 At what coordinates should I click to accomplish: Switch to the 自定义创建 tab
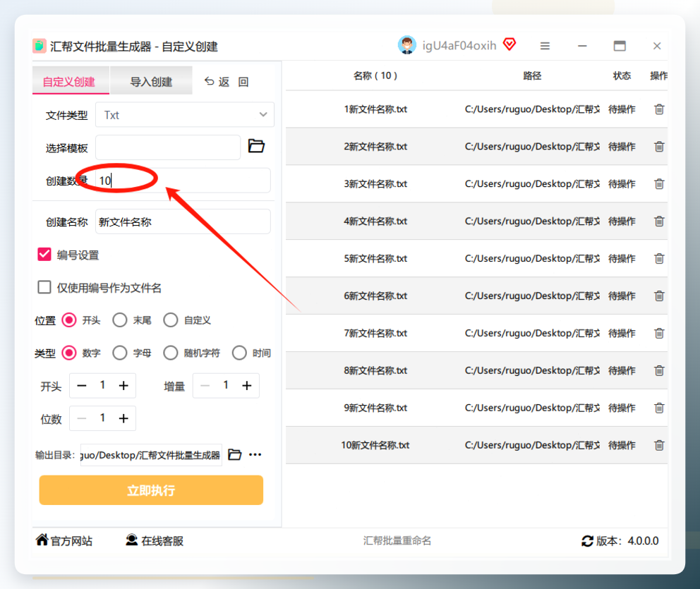71,81
